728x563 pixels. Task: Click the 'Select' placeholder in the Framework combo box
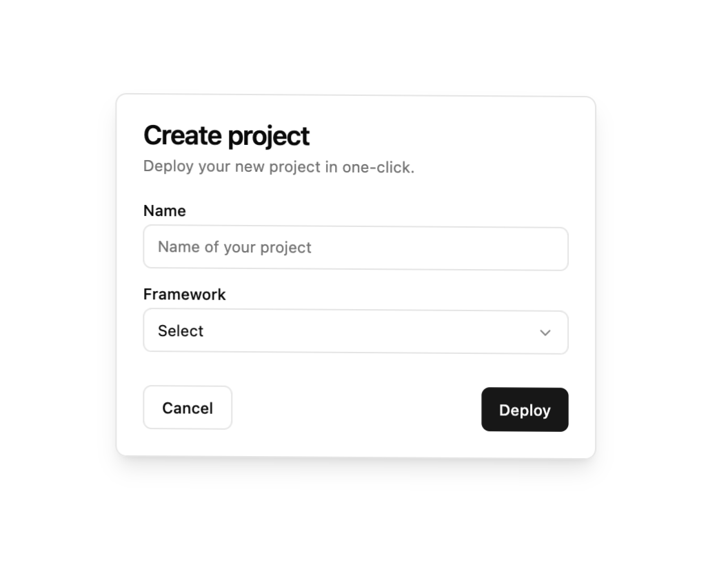click(181, 331)
